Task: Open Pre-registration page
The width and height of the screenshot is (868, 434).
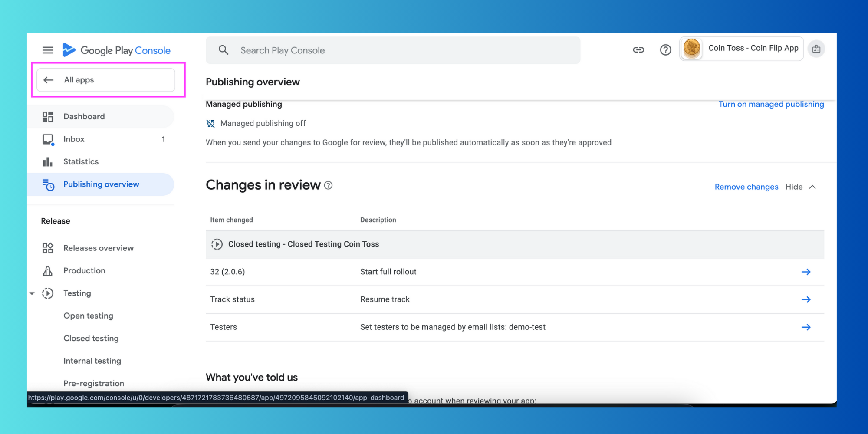Action: click(94, 384)
